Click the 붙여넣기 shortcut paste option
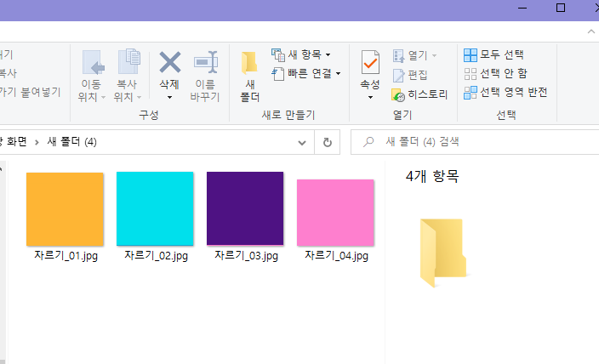 click(31, 92)
